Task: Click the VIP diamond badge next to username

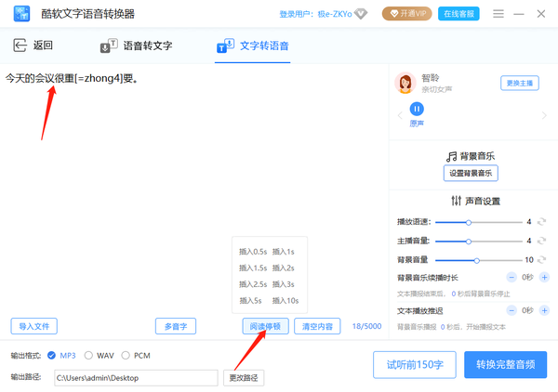Action: 361,14
